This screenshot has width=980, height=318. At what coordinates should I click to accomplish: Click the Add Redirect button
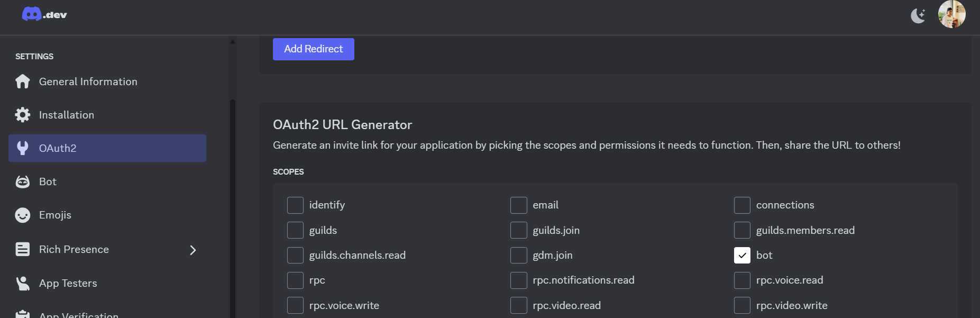[313, 49]
